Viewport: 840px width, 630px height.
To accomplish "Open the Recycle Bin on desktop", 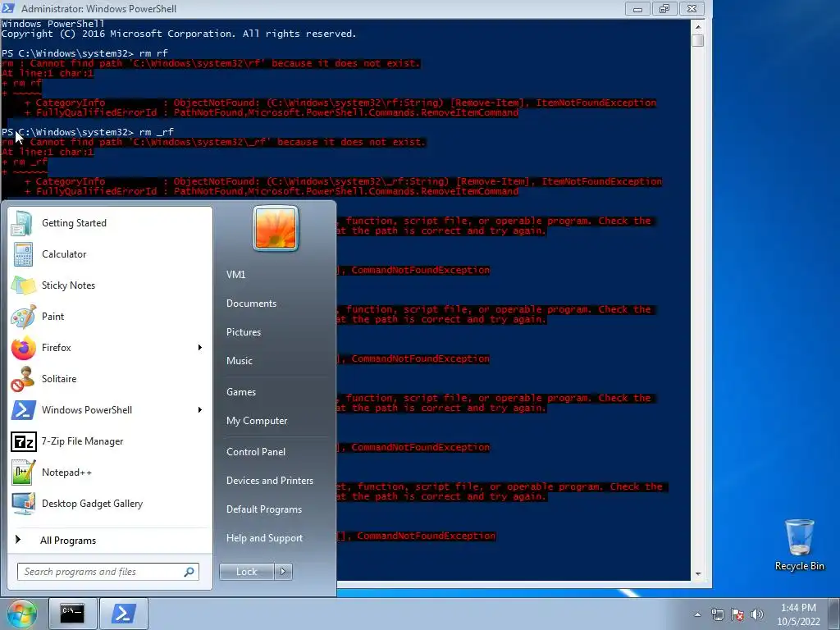I will point(799,545).
